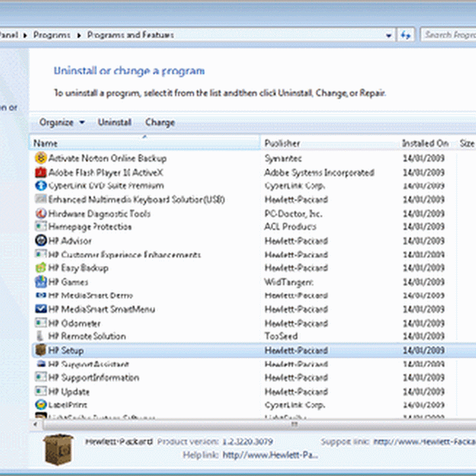Click the HP Advisor icon
The width and height of the screenshot is (476, 476).
click(40, 240)
